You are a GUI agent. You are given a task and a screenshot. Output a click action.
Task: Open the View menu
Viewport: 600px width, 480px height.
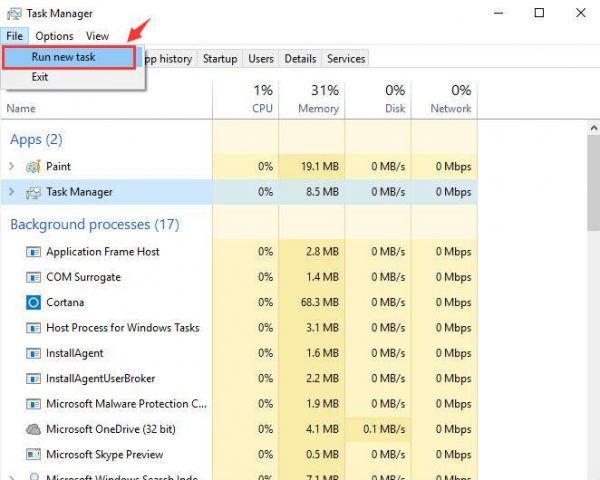[97, 36]
